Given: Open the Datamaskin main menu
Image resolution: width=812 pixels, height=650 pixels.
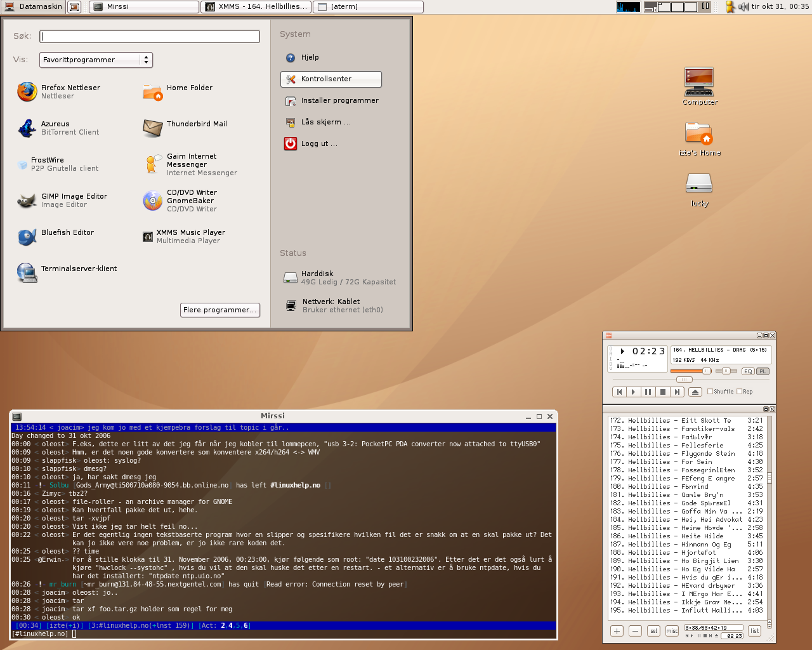Looking at the screenshot, I should point(34,6).
